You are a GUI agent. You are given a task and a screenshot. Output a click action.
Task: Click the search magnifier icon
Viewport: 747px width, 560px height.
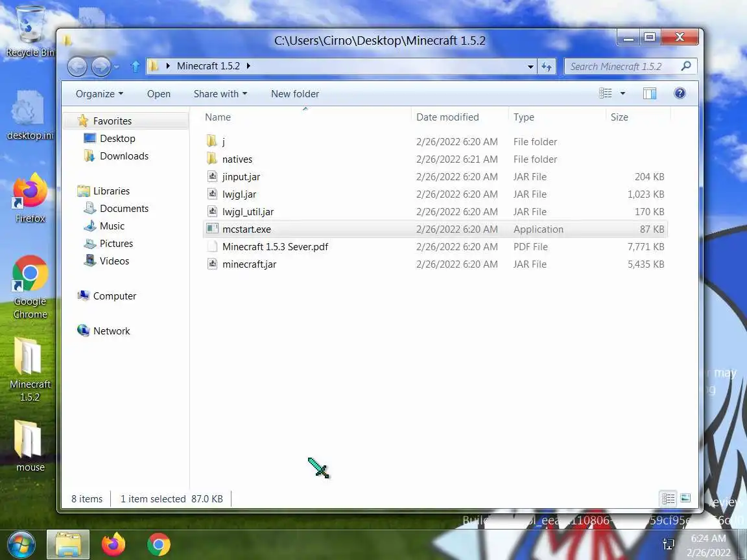tap(686, 66)
